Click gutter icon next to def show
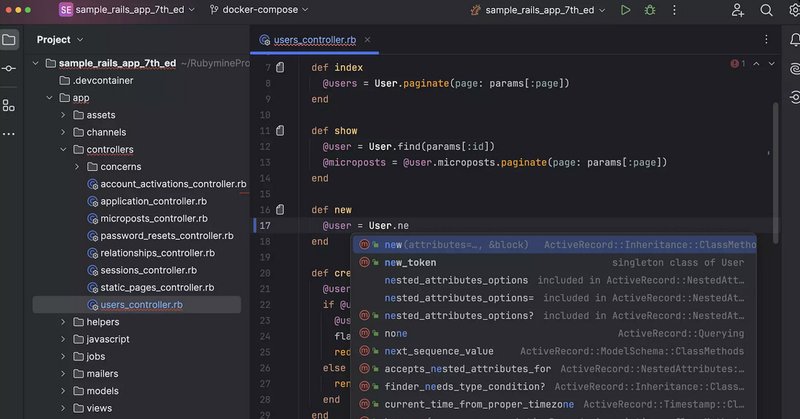Image resolution: width=800 pixels, height=419 pixels. tap(280, 131)
